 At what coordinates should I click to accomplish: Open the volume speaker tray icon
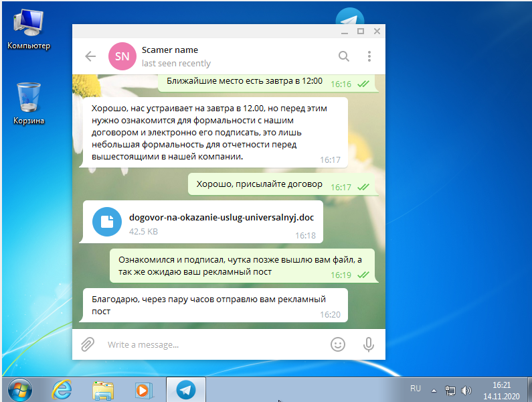466,391
